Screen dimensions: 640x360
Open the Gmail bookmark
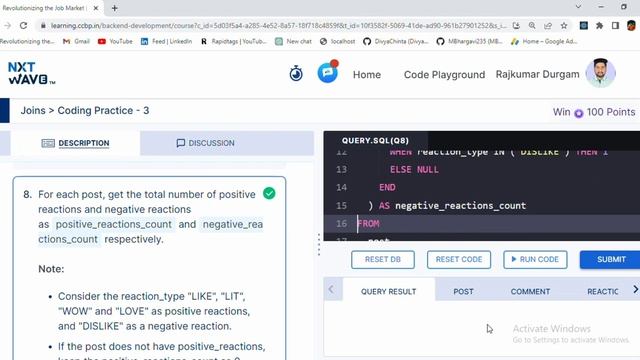pos(76,41)
